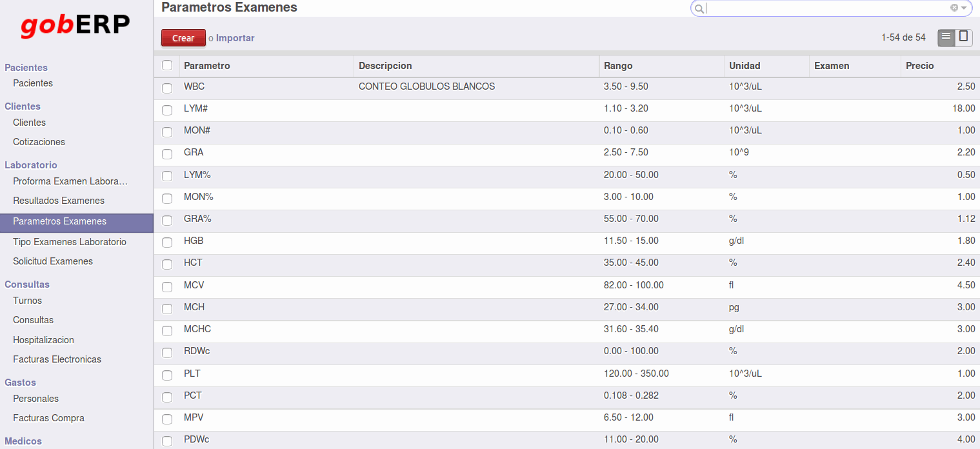Screen dimensions: 980x449
Task: Open the MCHC parameter row
Action: (x=197, y=329)
